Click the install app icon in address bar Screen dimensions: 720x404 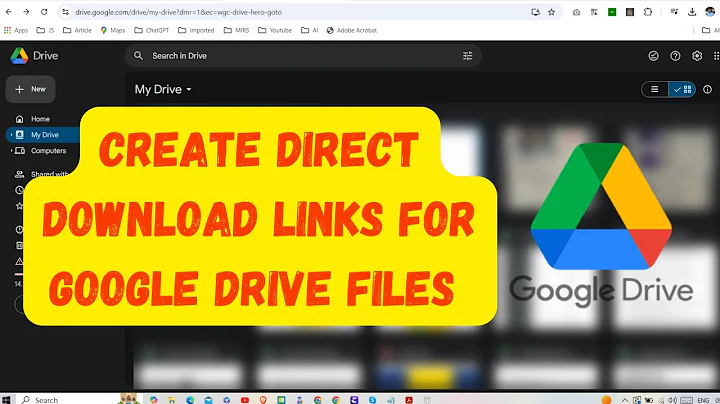click(x=535, y=12)
